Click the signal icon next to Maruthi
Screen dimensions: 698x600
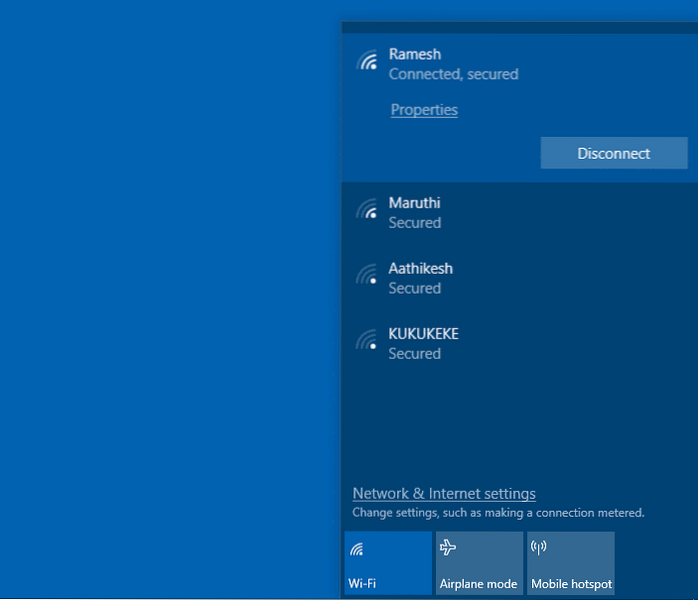367,210
